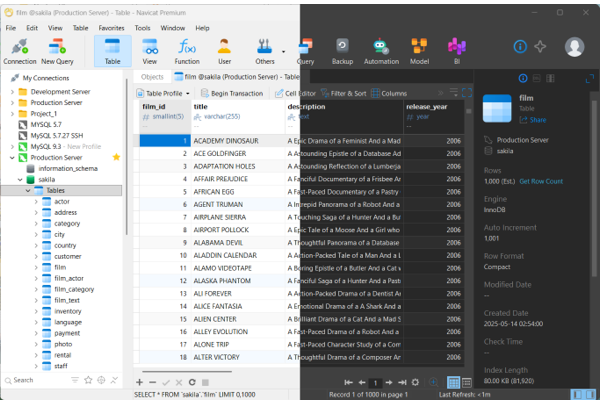
Task: Click the refresh icon below the grid
Action: 192,382
